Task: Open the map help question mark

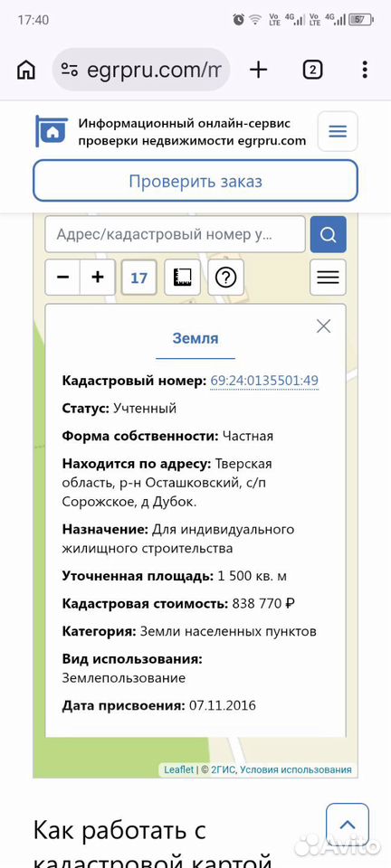Action: coord(226,278)
